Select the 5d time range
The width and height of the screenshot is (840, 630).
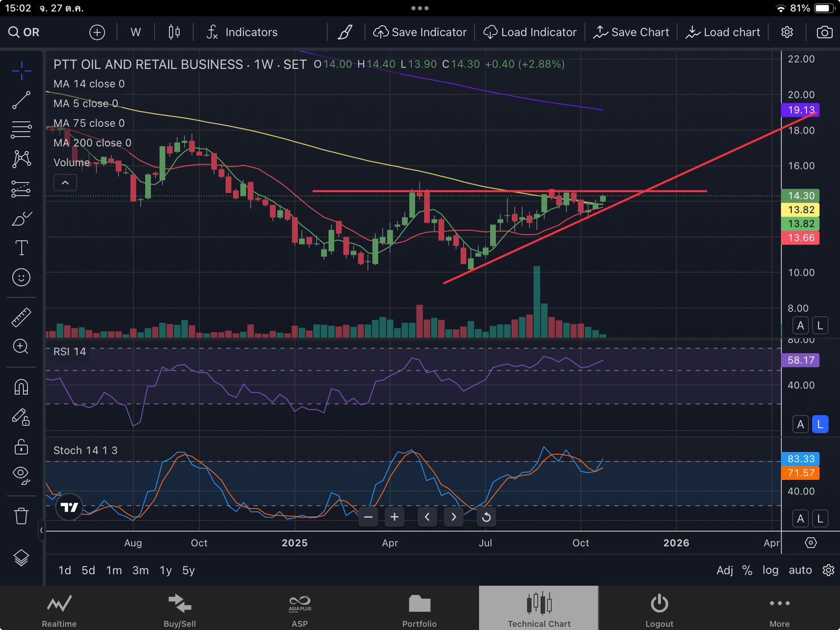click(88, 570)
